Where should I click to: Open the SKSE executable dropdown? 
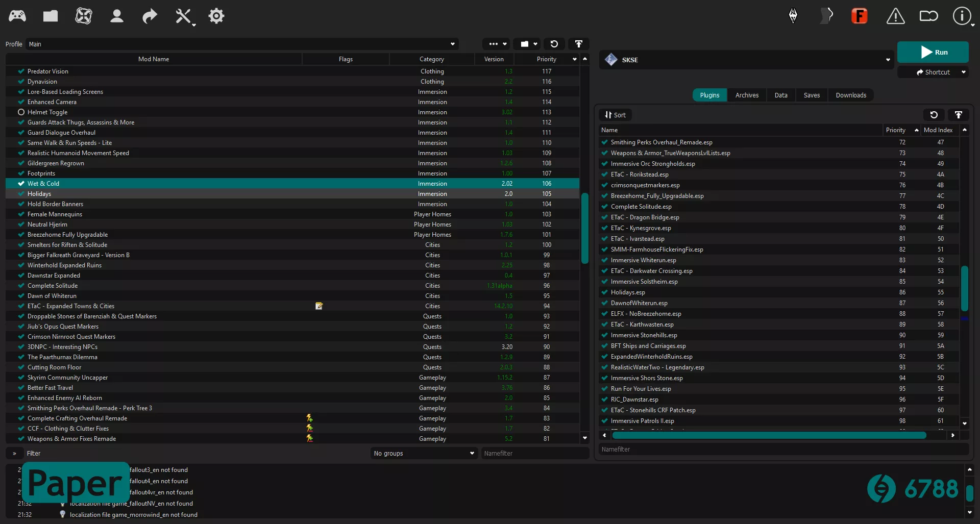[746, 60]
